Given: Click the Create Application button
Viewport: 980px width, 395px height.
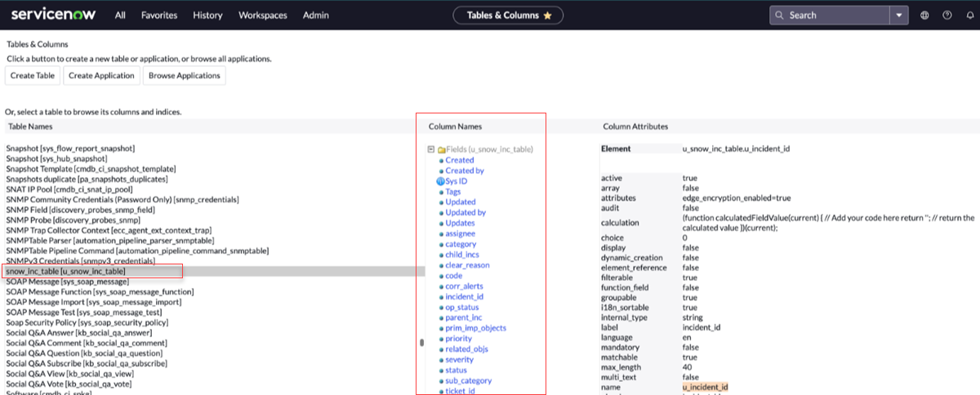Looking at the screenshot, I should tap(101, 75).
